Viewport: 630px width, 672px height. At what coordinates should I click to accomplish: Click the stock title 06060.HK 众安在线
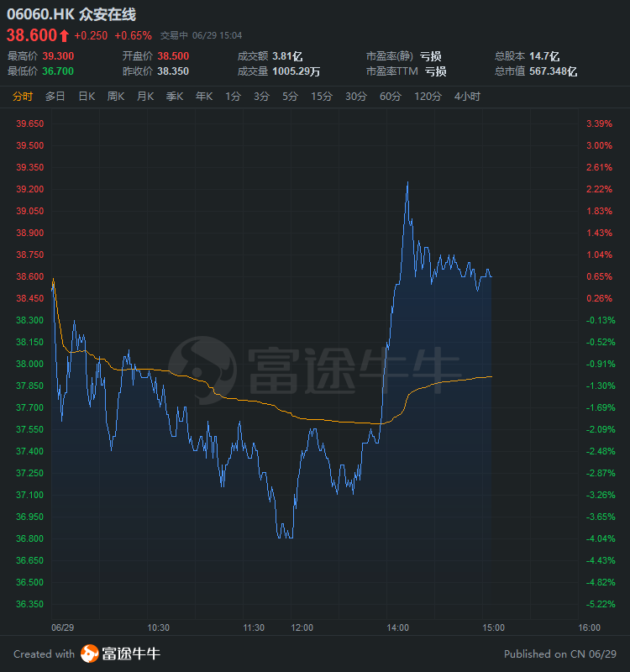click(x=71, y=14)
